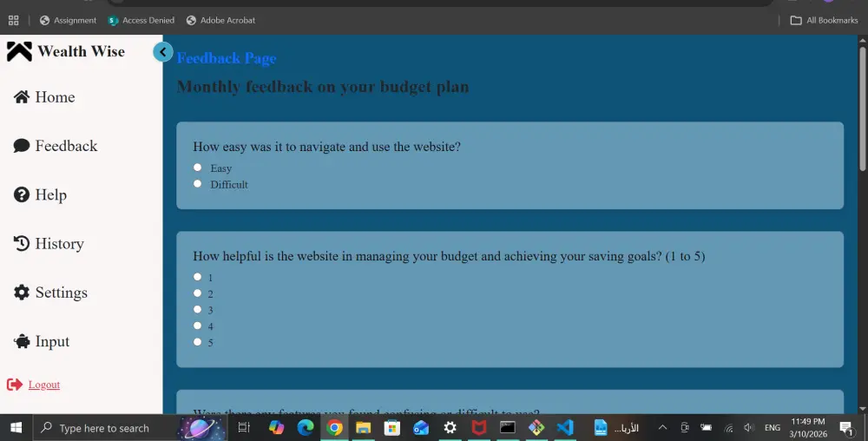Click the question about navigating the website

(326, 147)
